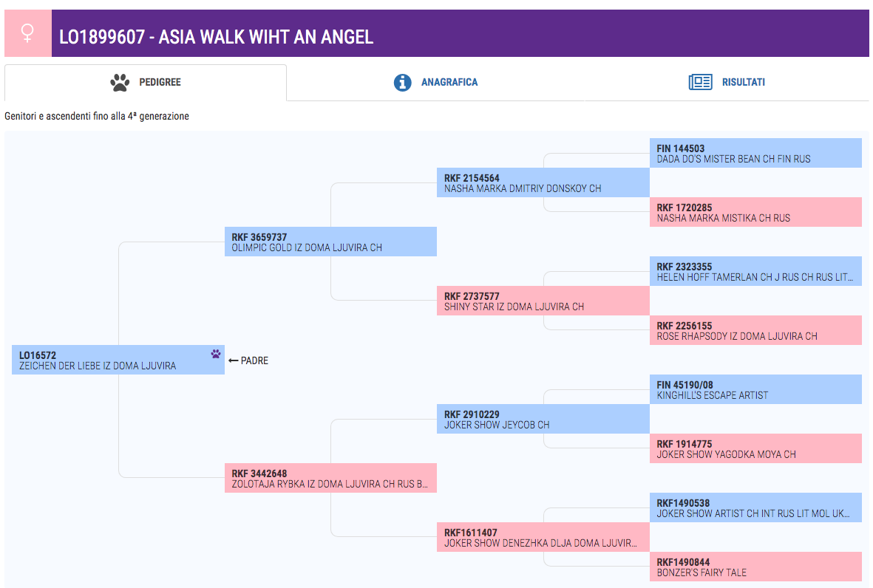The width and height of the screenshot is (873, 588).
Task: Select Bonzer's Fairy Tale ancestor
Action: click(755, 567)
